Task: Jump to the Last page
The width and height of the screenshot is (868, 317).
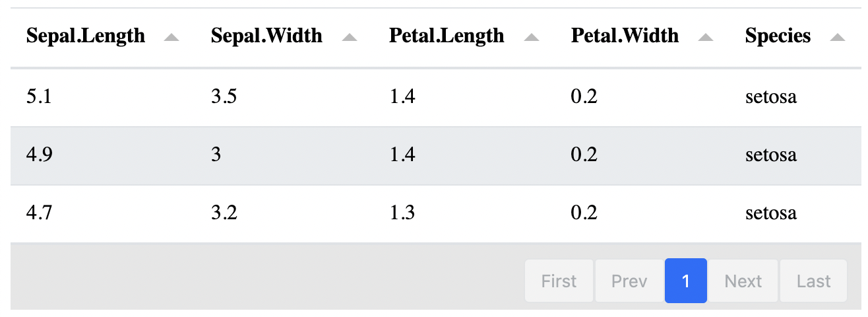Action: click(813, 281)
